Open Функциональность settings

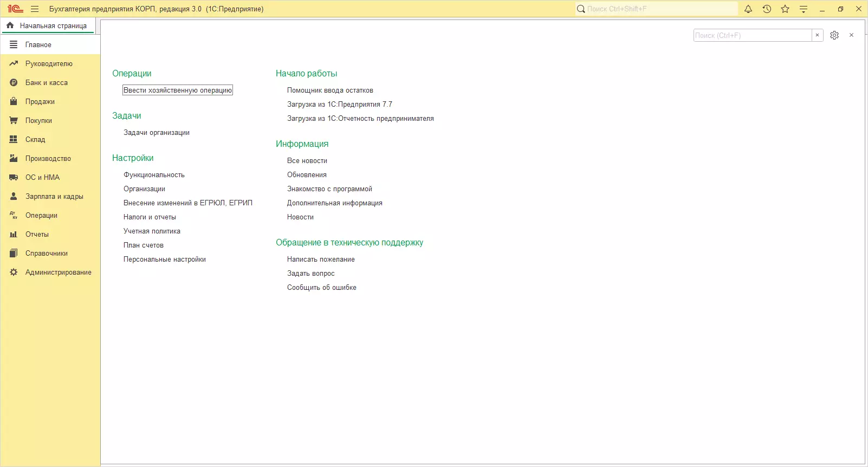click(x=154, y=174)
